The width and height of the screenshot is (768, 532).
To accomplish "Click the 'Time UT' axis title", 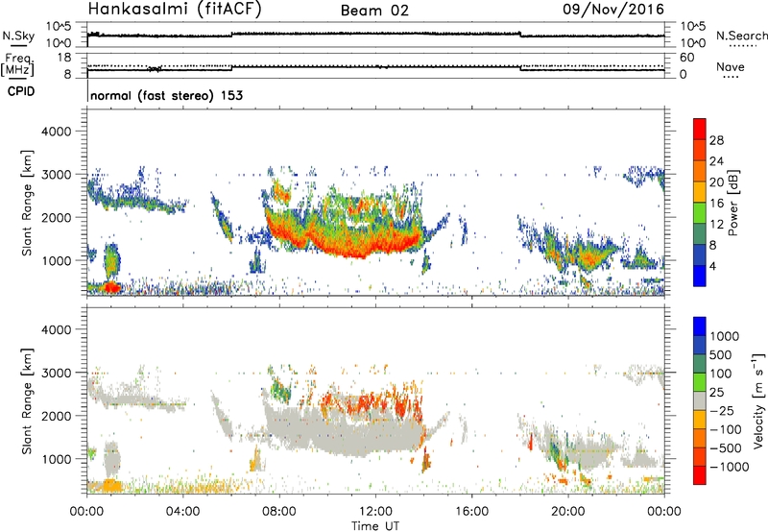I will pos(375,526).
